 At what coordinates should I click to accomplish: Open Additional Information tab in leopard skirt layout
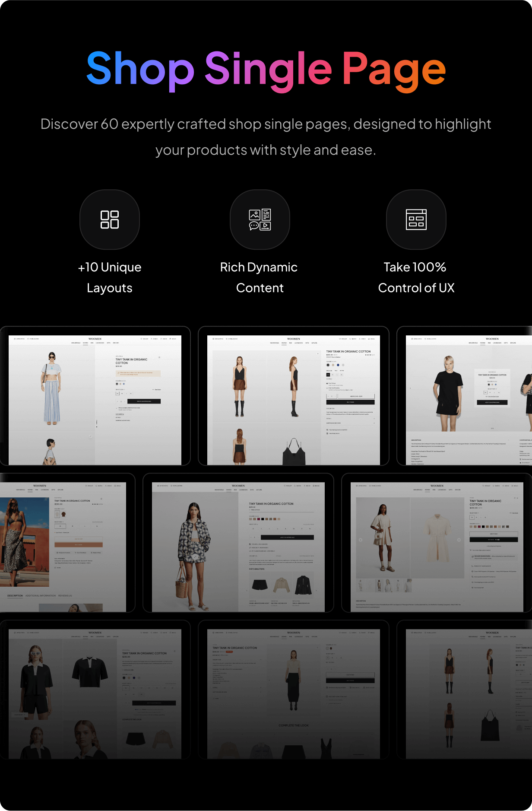[x=41, y=596]
